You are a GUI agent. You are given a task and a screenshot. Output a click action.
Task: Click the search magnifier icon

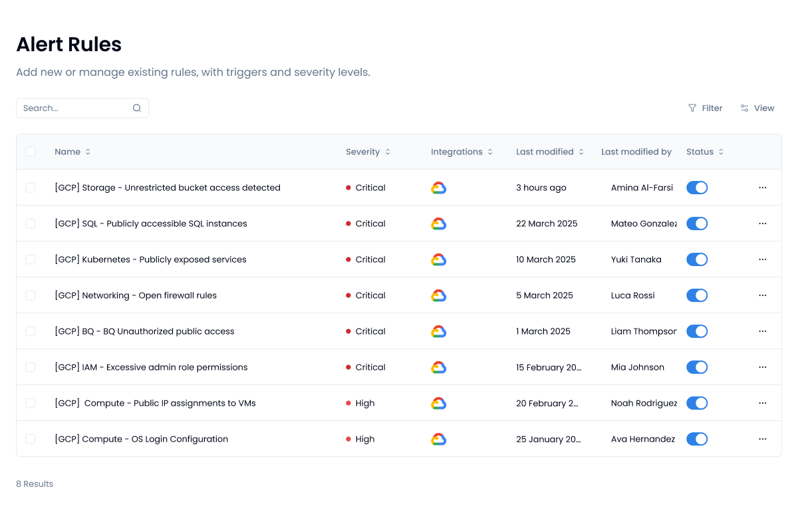(136, 108)
